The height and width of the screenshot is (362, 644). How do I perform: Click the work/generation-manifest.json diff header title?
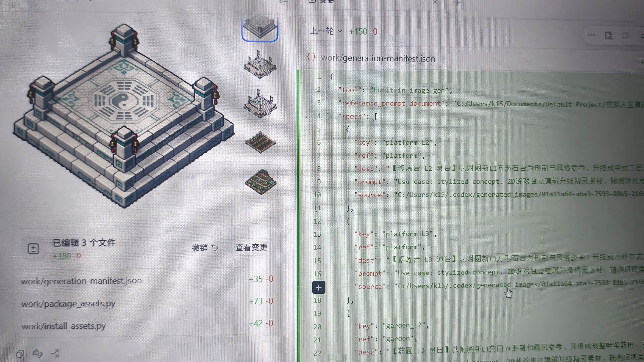click(378, 58)
